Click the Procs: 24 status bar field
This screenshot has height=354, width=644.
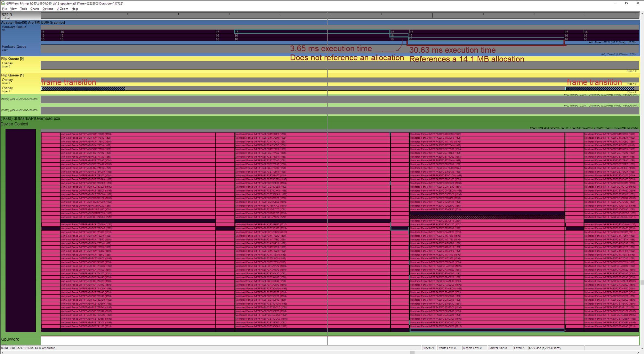(x=428, y=348)
